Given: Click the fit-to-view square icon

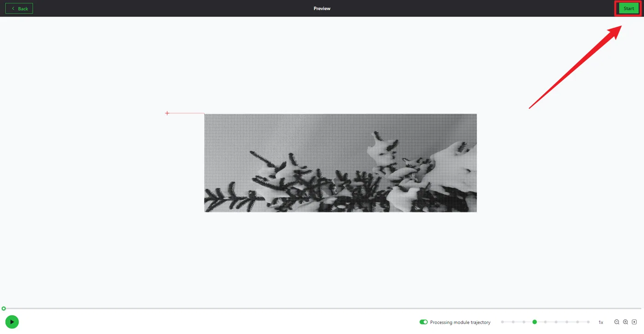Looking at the screenshot, I should click(634, 322).
